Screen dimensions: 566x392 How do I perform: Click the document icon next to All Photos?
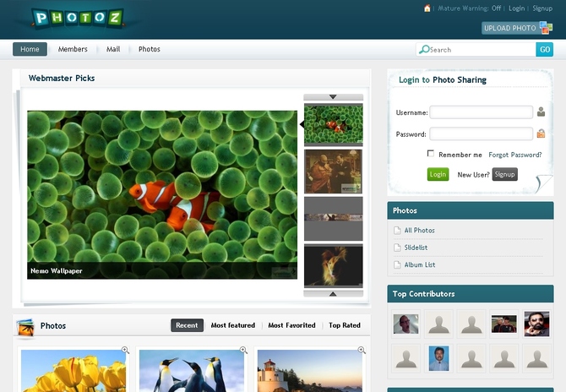(397, 231)
